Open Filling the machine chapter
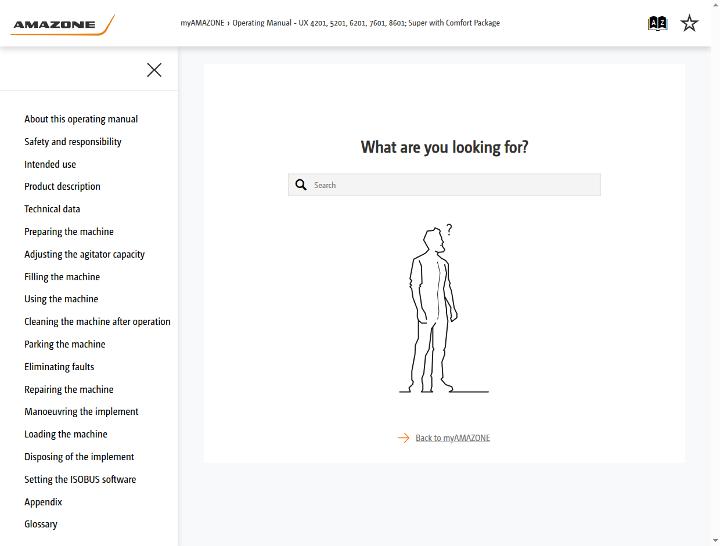This screenshot has width=720, height=546. tap(62, 276)
